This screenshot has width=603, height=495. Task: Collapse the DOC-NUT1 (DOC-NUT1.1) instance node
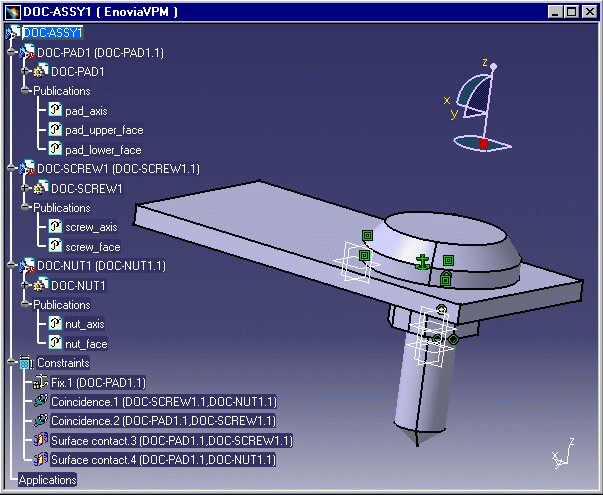click(x=11, y=266)
